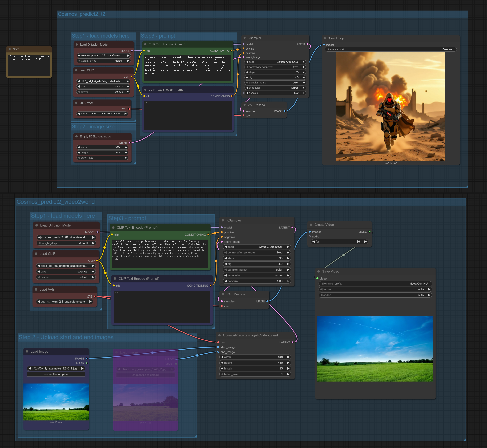This screenshot has width=487, height=448.
Task: Collapse KSampler node in video2world group
Action: click(x=223, y=220)
